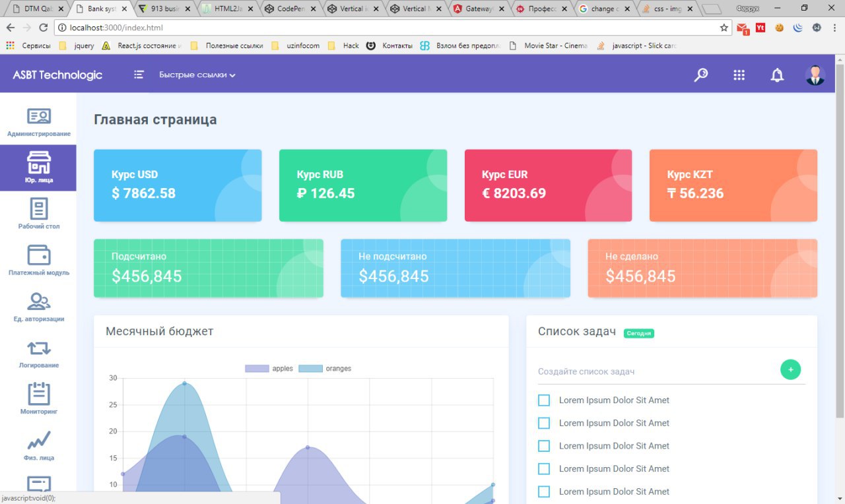Click the page vertical scrollbar
This screenshot has height=504, width=845.
click(840, 241)
